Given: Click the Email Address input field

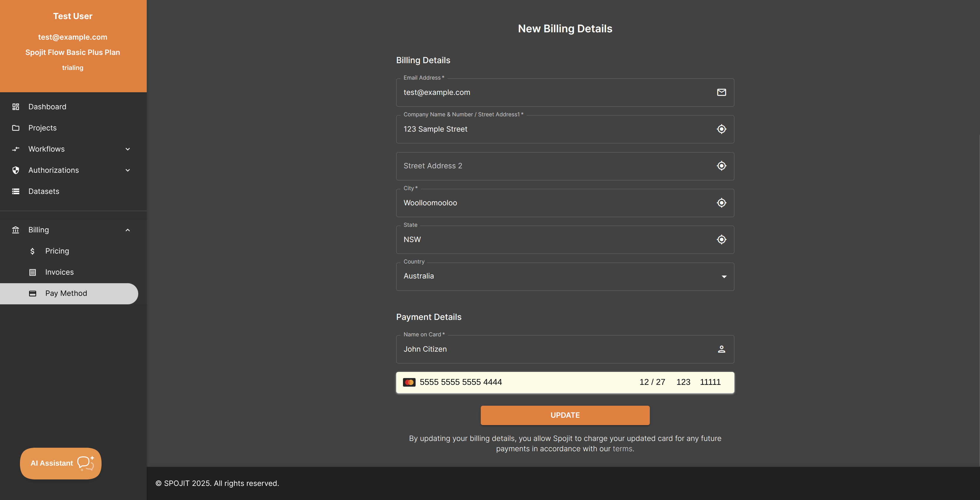Looking at the screenshot, I should pyautogui.click(x=565, y=93).
